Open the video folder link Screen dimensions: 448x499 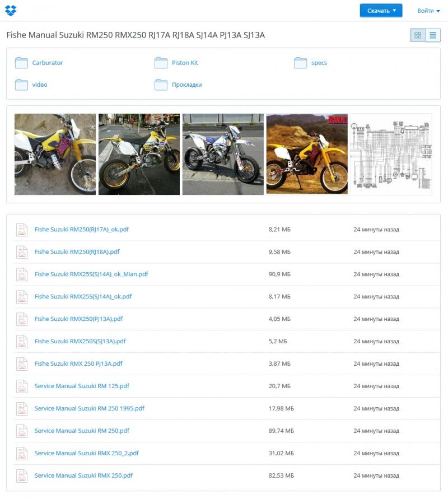(40, 85)
